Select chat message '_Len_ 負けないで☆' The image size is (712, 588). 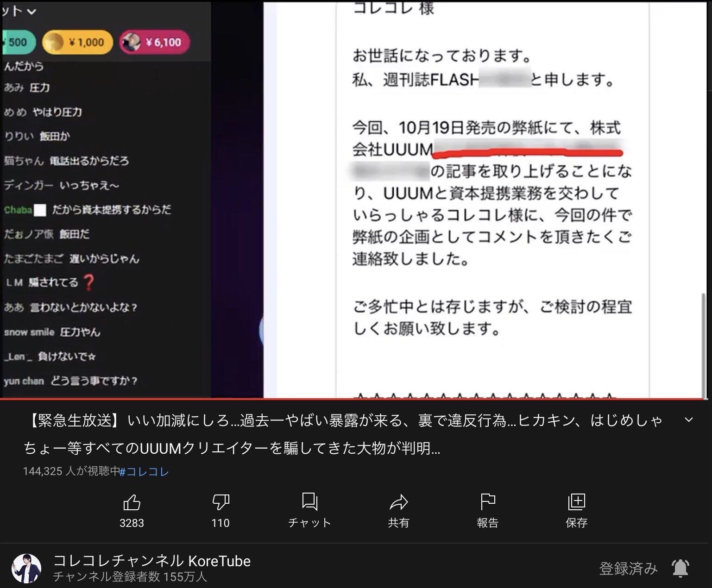point(50,357)
